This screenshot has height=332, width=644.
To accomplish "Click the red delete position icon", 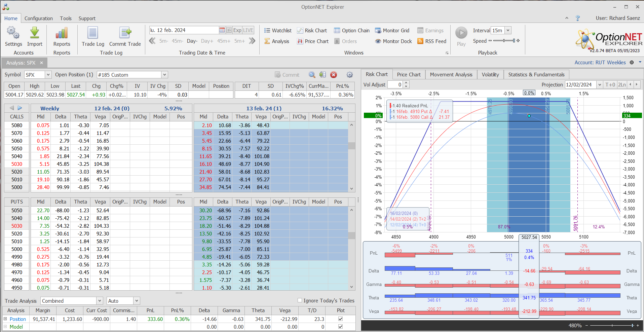I will pyautogui.click(x=334, y=75).
